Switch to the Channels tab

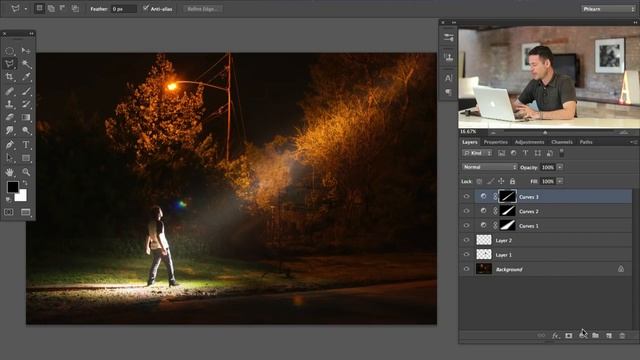562,142
